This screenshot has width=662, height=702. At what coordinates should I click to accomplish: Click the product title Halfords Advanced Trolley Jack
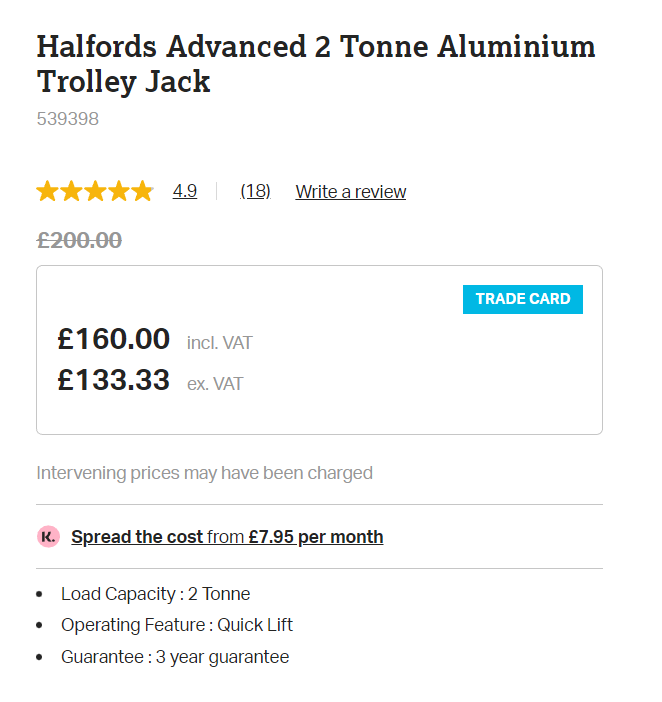(x=315, y=63)
